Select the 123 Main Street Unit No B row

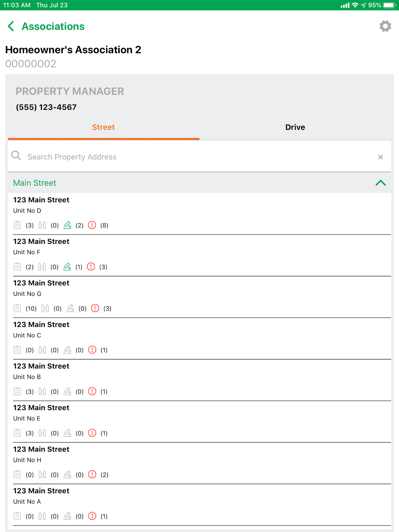(199, 380)
